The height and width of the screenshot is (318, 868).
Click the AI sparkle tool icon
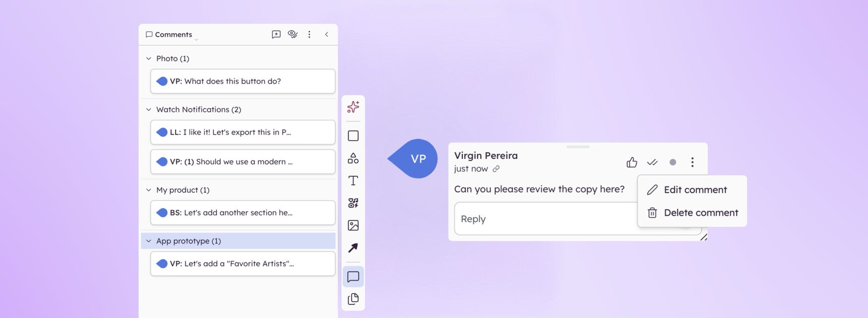[x=353, y=107]
